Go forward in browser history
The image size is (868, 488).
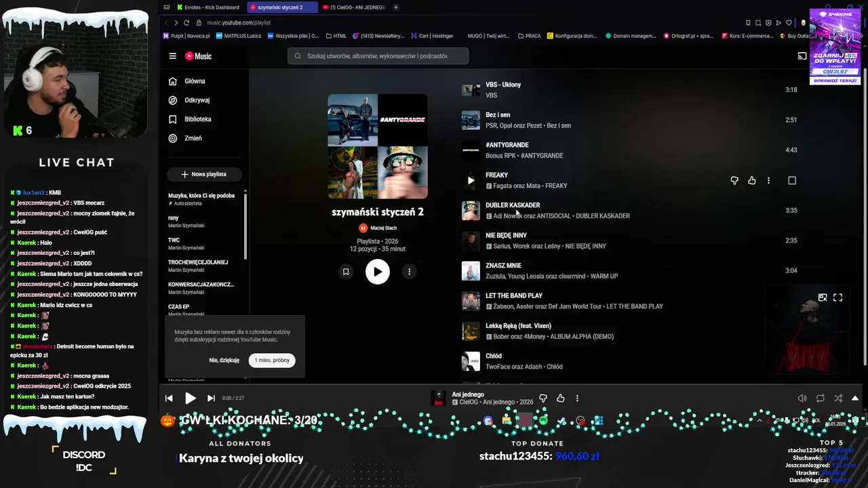(x=176, y=23)
